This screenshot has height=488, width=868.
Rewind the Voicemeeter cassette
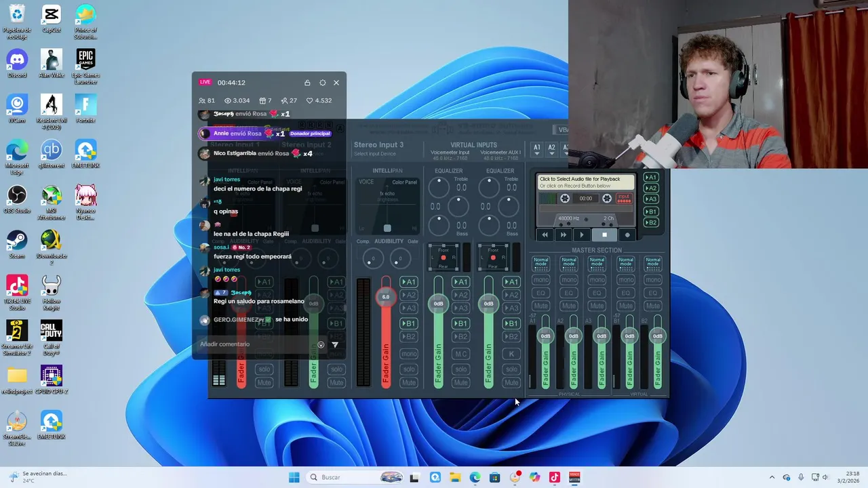545,235
